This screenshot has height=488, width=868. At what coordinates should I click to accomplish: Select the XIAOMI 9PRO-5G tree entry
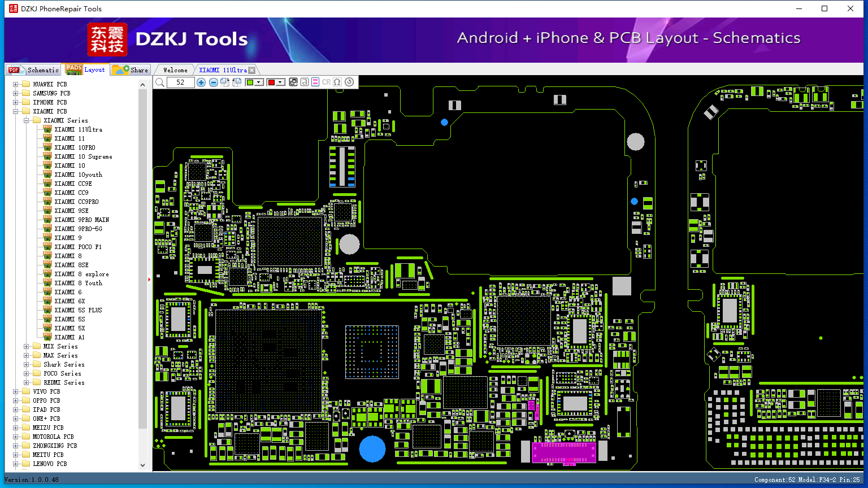(79, 229)
